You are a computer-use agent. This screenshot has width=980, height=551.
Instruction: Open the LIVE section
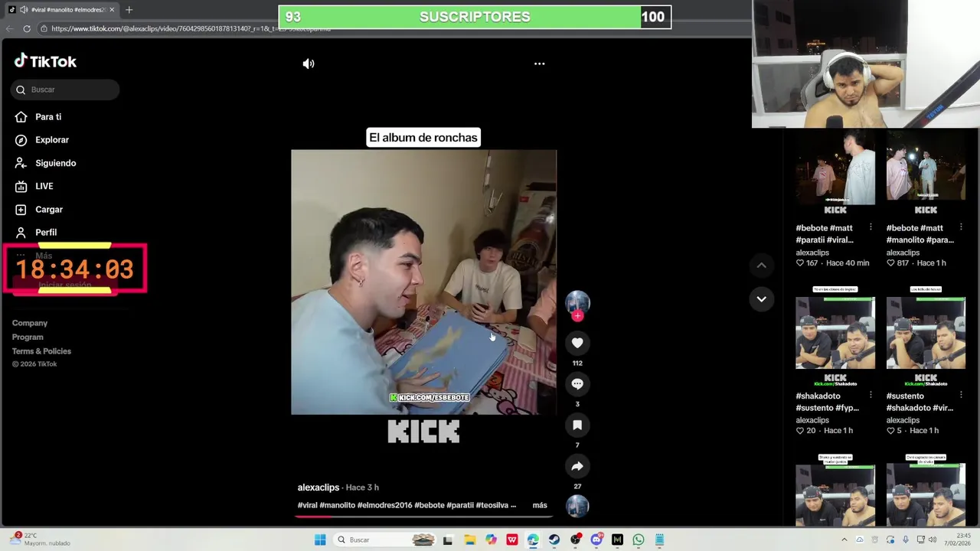point(34,186)
